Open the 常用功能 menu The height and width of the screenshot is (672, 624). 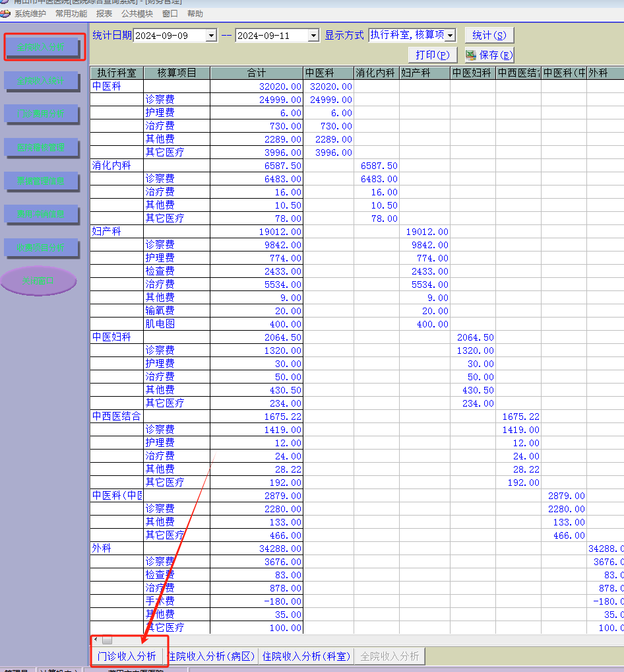click(71, 14)
